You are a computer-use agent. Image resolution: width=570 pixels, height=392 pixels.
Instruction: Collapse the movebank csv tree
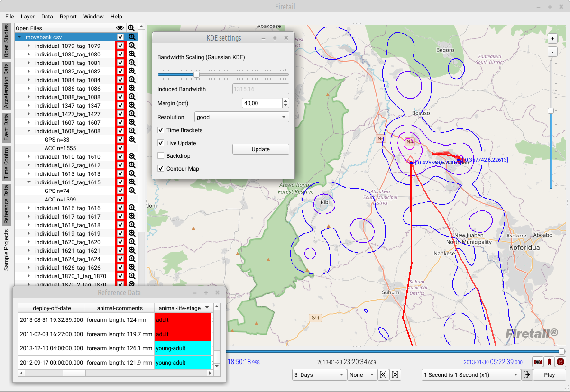20,37
